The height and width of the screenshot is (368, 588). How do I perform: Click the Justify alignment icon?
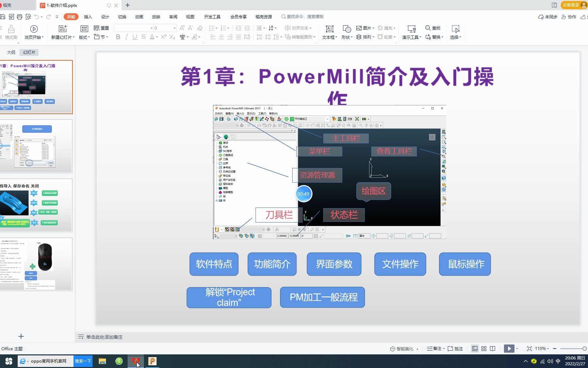coord(239,37)
